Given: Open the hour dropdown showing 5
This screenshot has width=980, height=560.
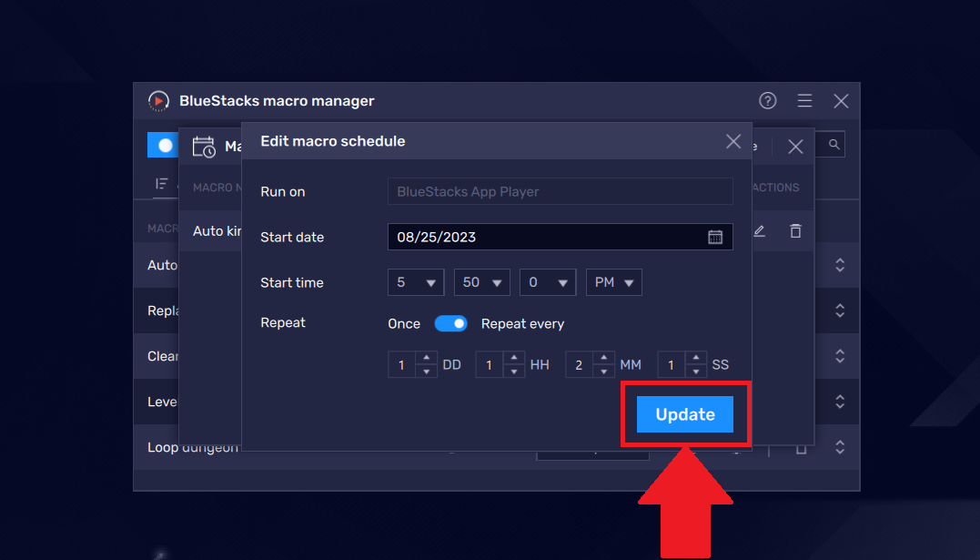Looking at the screenshot, I should 415,282.
